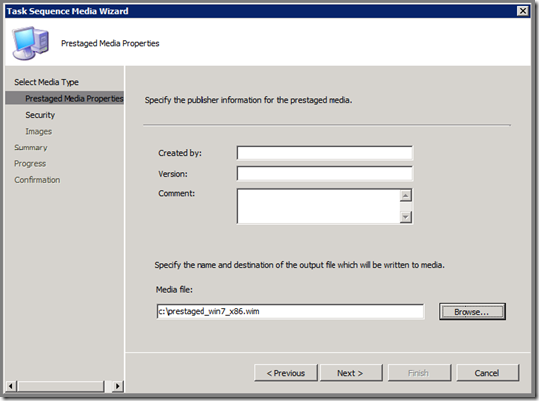Click the Browse... button
The width and height of the screenshot is (539, 401).
pos(472,312)
